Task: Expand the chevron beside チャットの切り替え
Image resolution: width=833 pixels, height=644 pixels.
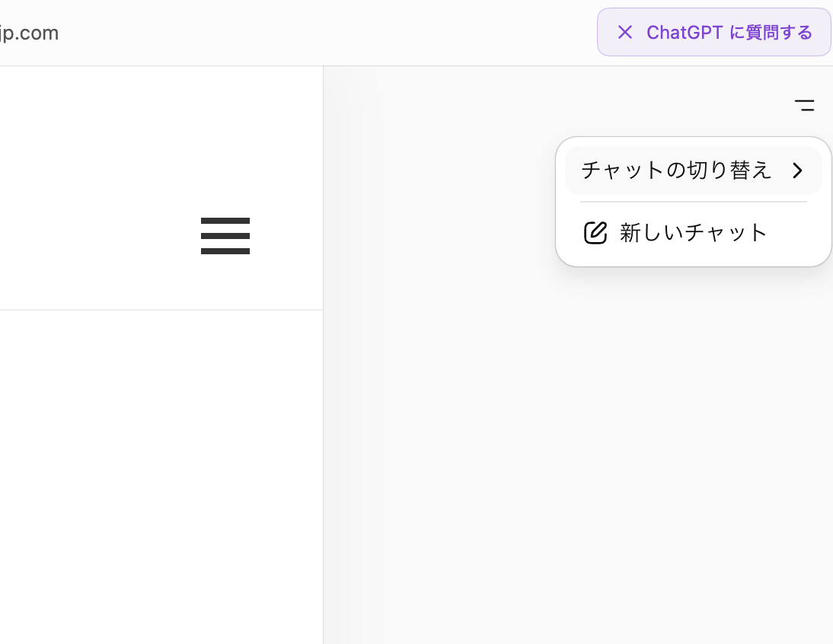Action: tap(797, 171)
